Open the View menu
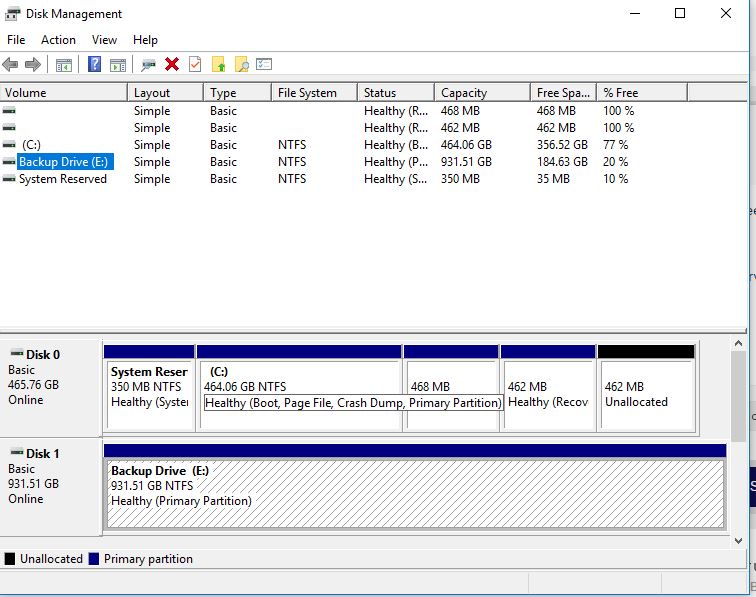This screenshot has height=597, width=756. pos(104,40)
